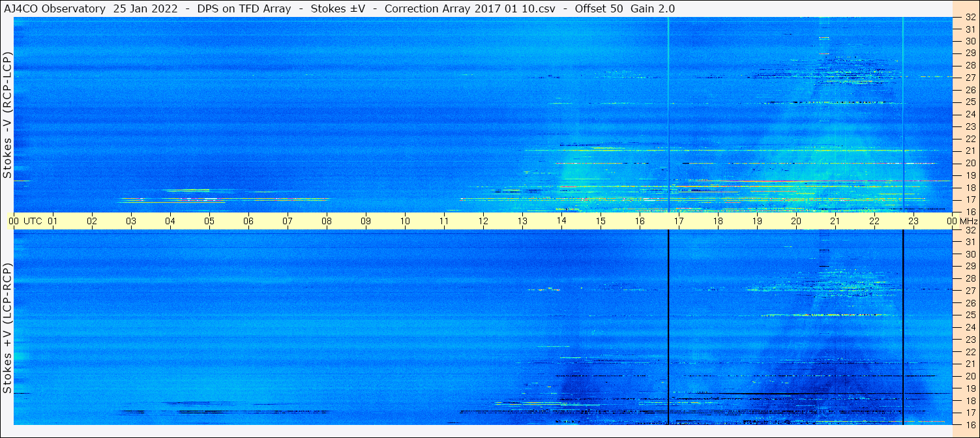Click the green vertical line before 23 UTC, upper panel
The height and width of the screenshot is (438, 980).
tap(903, 115)
